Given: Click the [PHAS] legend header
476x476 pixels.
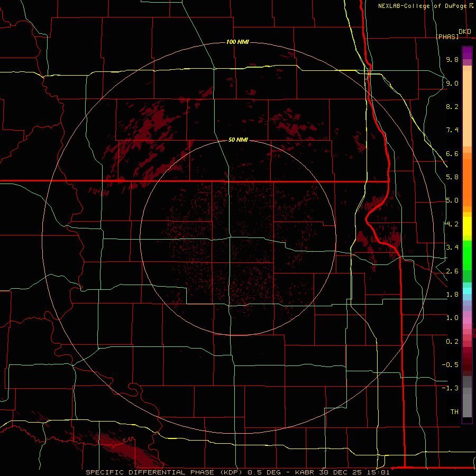Looking at the screenshot, I should pos(447,36).
